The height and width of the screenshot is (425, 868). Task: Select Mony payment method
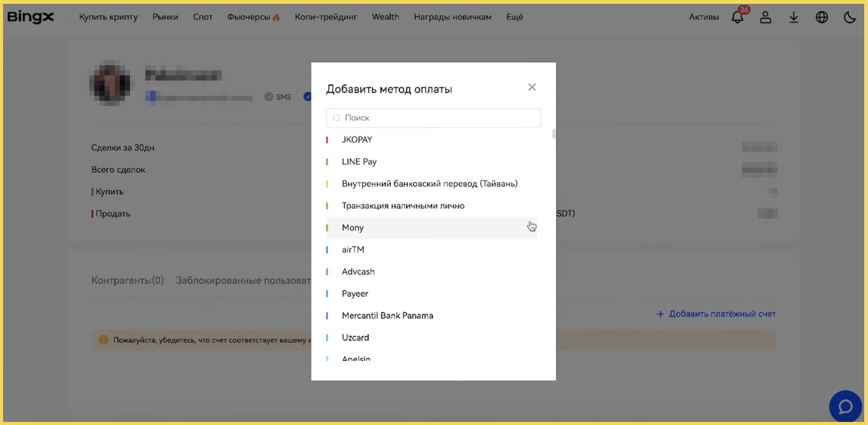pos(431,227)
